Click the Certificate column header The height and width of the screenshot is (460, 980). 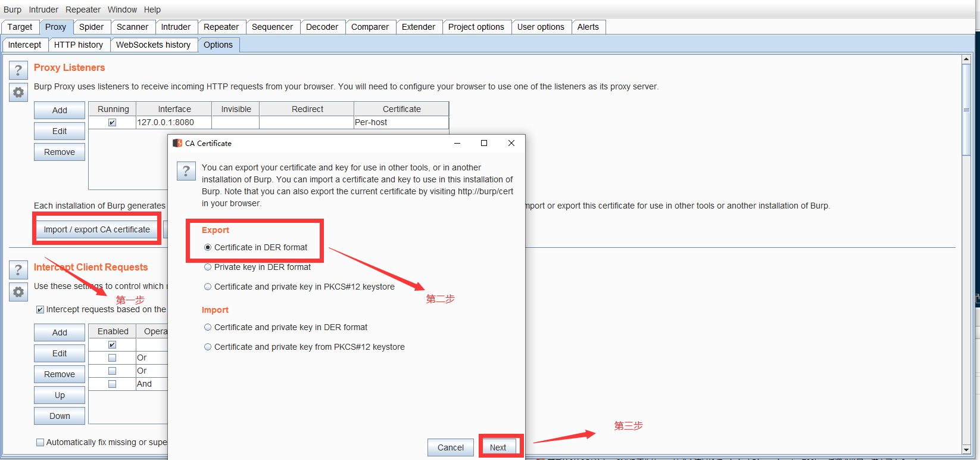tap(402, 109)
